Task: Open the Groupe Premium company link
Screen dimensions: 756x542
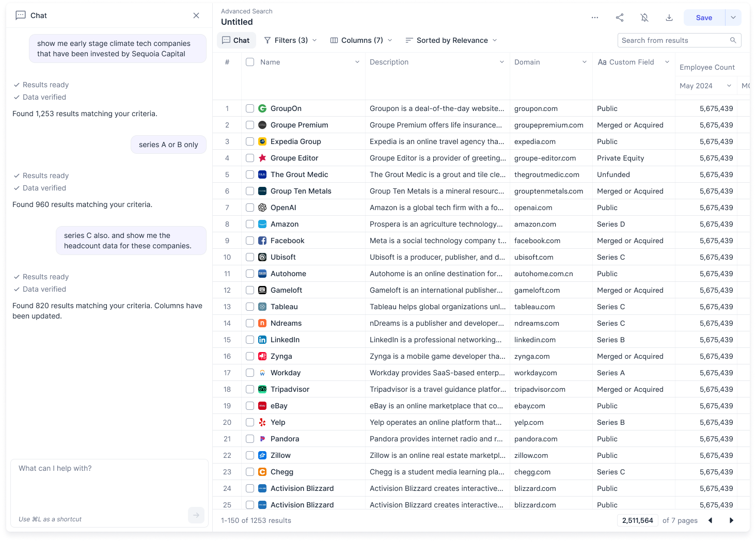Action: click(300, 125)
